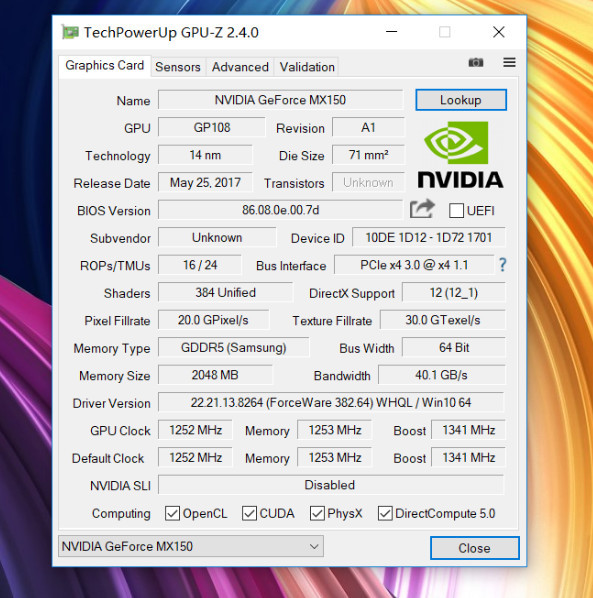Open the Advanced tab
Viewport: 593px width, 598px height.
pyautogui.click(x=240, y=67)
